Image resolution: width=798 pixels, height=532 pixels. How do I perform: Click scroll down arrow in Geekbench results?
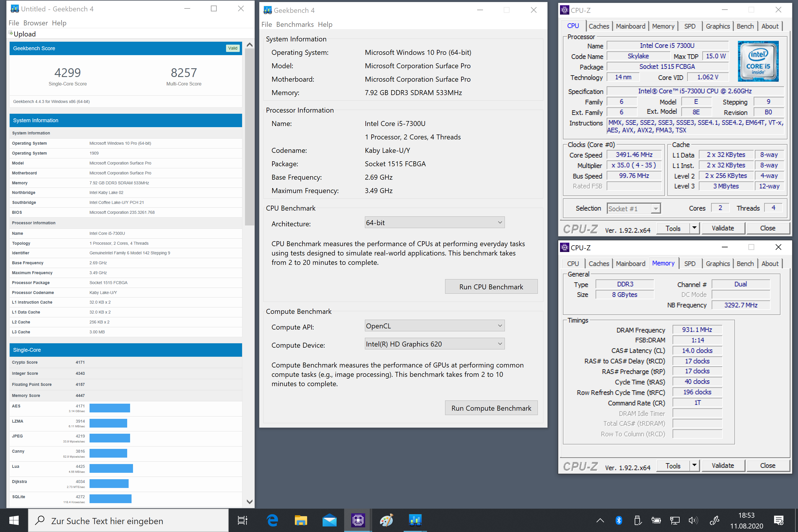coord(249,501)
